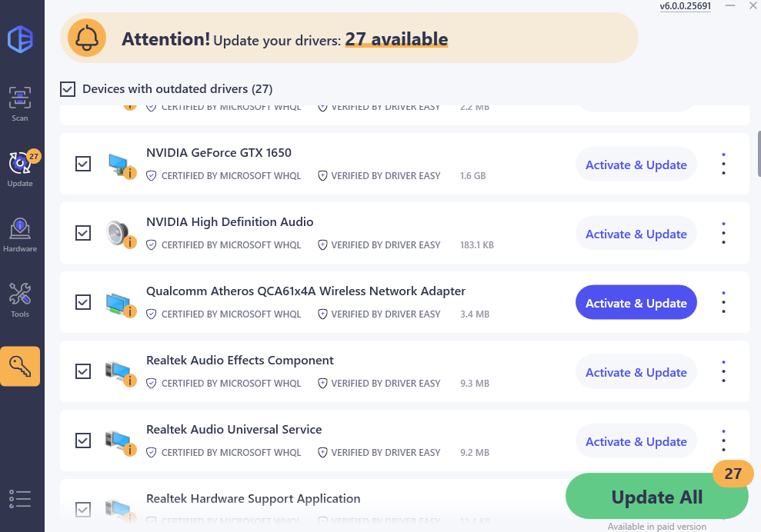Viewport: 761px width, 532px height.
Task: Click the key activation icon in sidebar
Action: pos(20,366)
